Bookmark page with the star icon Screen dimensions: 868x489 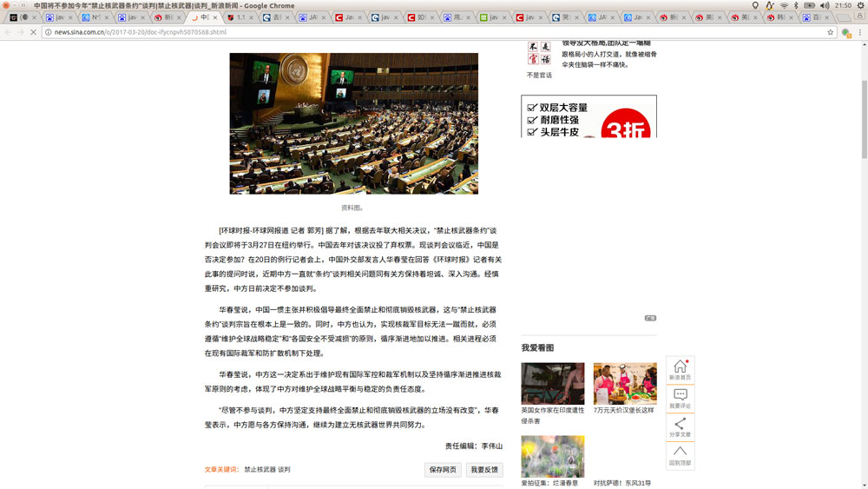[831, 32]
